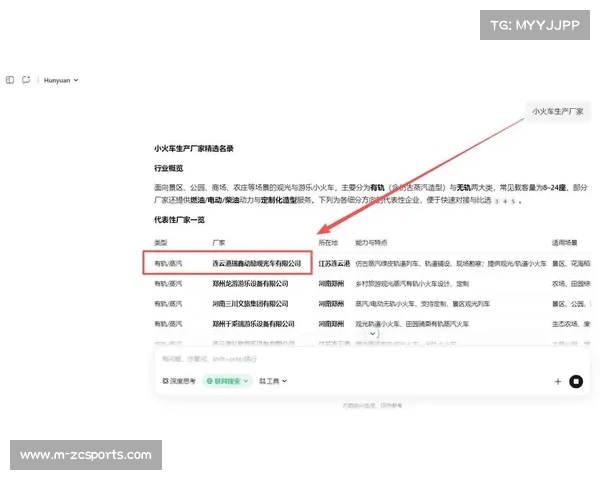This screenshot has height=480, width=600.
Task: Jump to bottom with the down-chevron circle
Action: (372, 334)
